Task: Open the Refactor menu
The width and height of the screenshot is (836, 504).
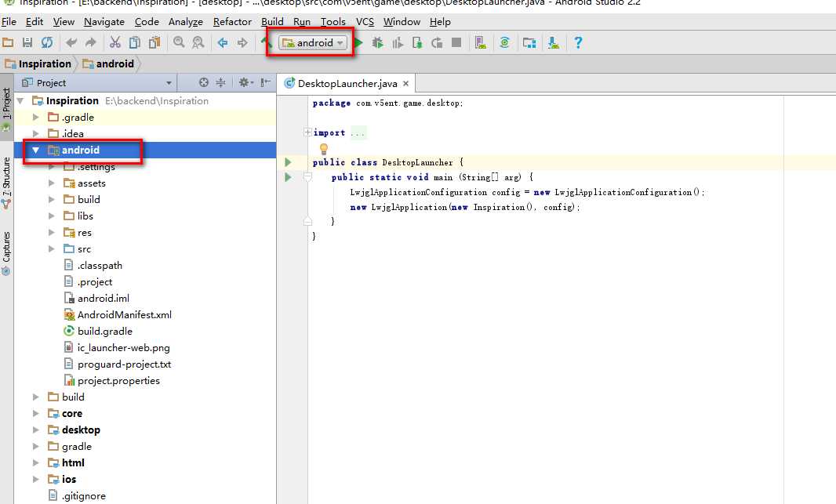Action: pos(232,22)
